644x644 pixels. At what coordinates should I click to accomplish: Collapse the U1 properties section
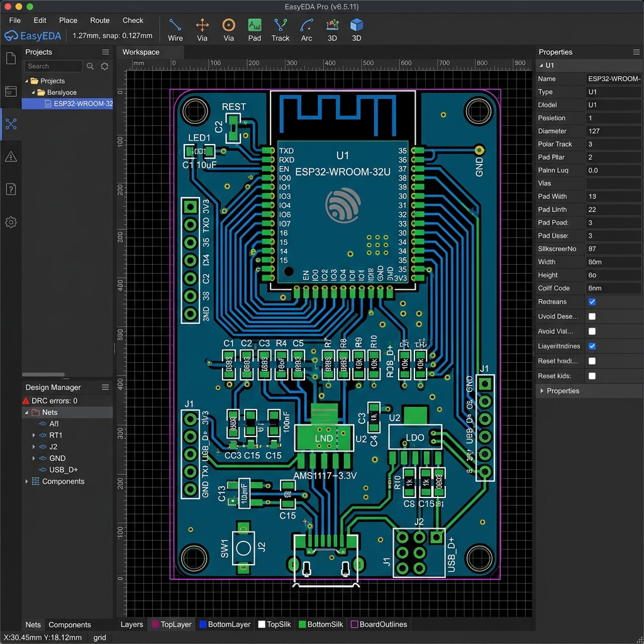(541, 65)
